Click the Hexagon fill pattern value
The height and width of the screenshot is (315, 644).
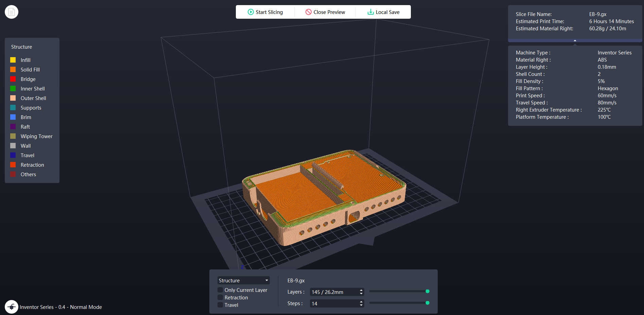(608, 88)
